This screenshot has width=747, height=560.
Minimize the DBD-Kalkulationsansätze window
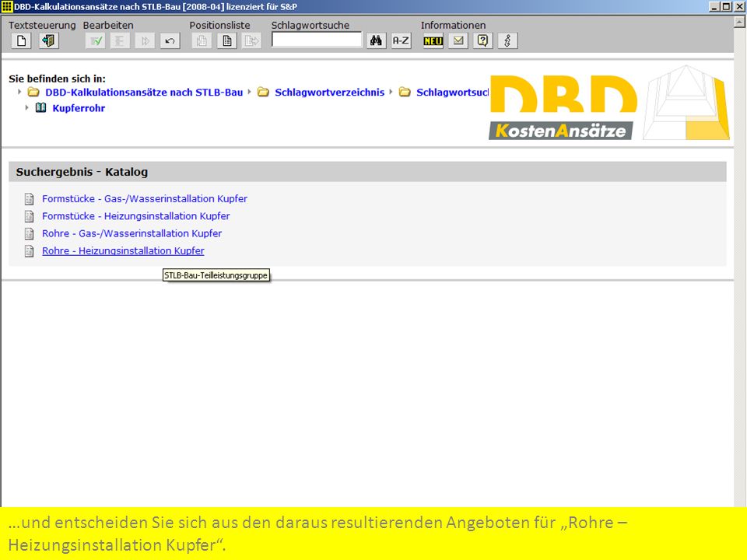tap(714, 7)
